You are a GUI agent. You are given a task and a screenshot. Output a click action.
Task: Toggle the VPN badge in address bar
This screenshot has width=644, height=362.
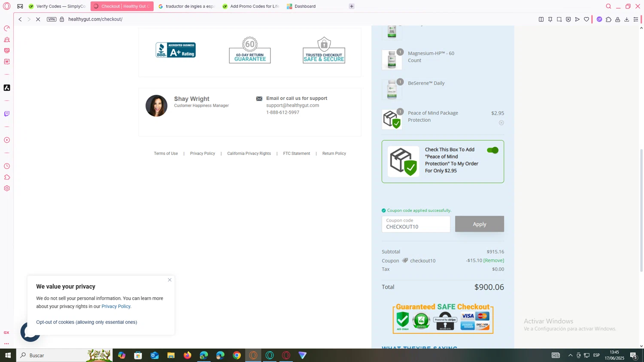(52, 19)
